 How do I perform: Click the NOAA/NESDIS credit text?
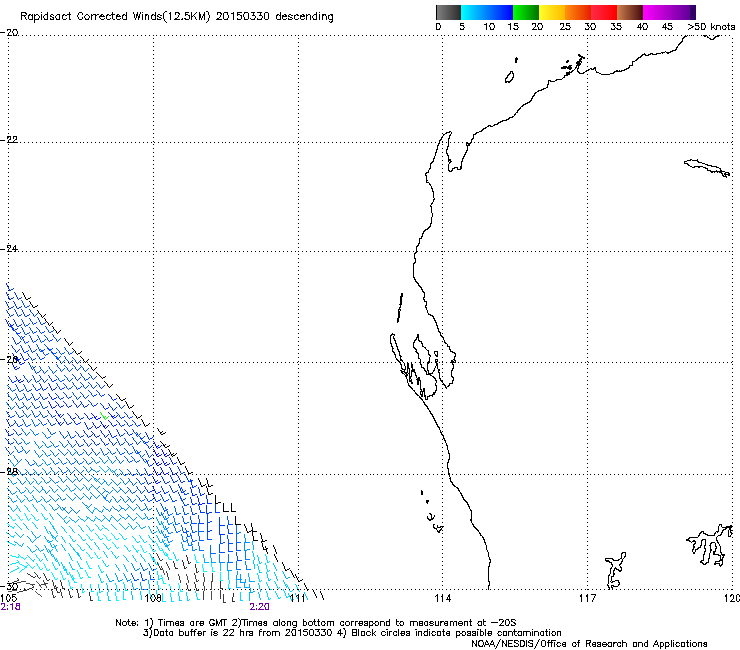click(x=589, y=644)
